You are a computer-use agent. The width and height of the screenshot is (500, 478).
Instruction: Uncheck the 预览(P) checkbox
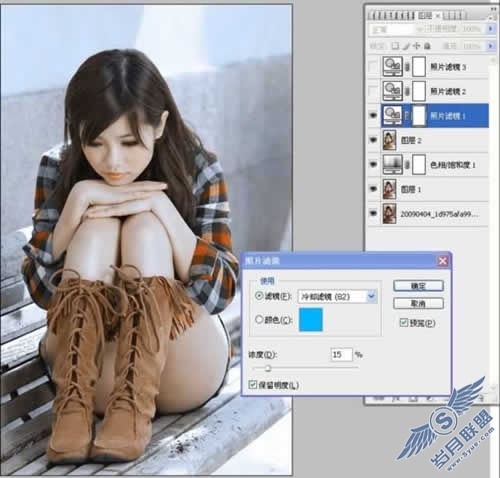[x=403, y=322]
